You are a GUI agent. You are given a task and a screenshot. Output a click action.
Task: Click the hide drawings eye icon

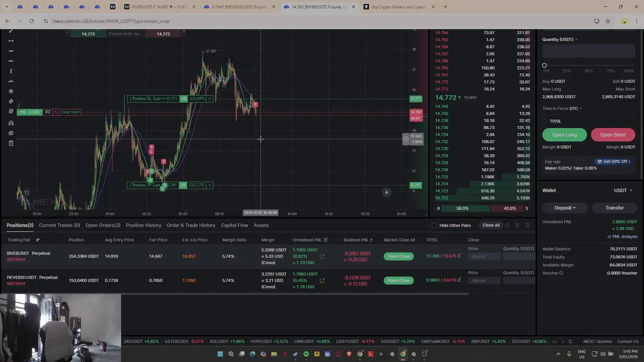coord(11,133)
